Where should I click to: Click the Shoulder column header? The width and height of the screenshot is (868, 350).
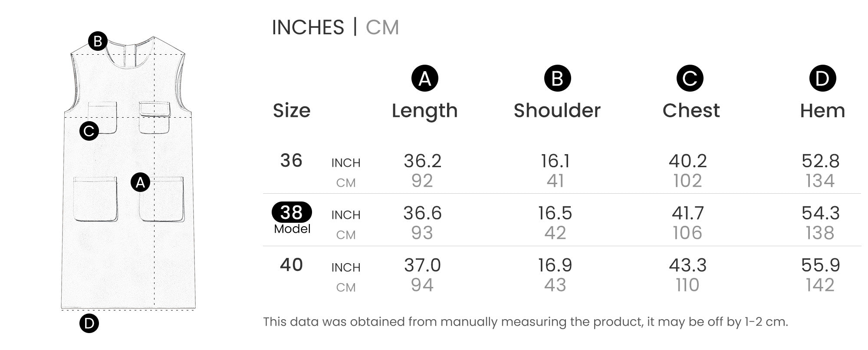click(557, 111)
